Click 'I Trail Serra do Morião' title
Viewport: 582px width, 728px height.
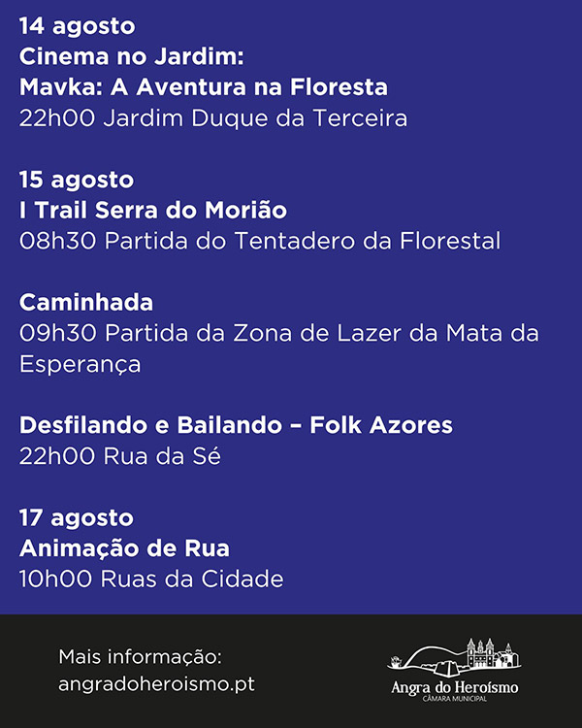tap(153, 211)
